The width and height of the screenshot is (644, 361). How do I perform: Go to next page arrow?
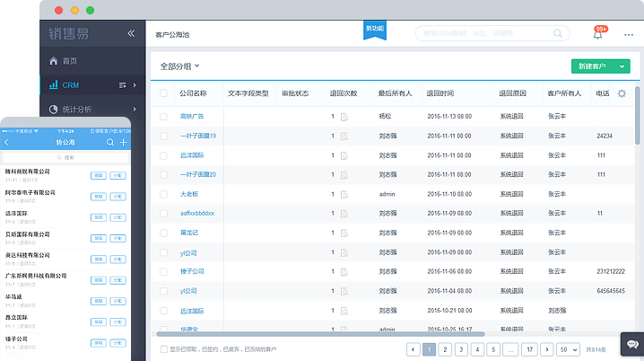[x=546, y=349]
